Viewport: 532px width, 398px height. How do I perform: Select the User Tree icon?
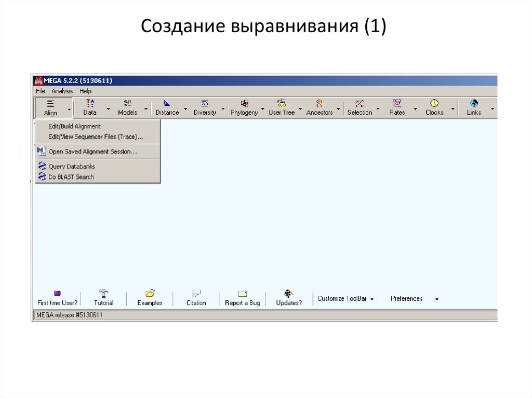pyautogui.click(x=282, y=104)
